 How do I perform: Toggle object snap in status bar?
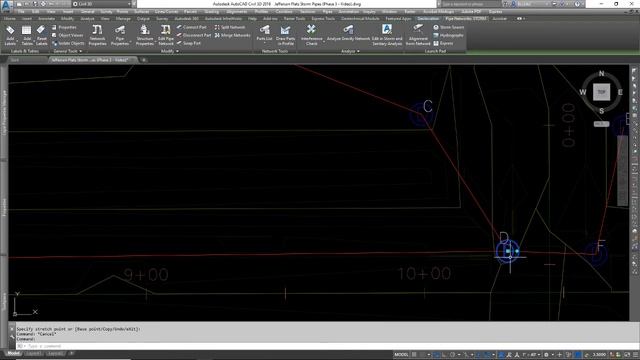[x=488, y=355]
